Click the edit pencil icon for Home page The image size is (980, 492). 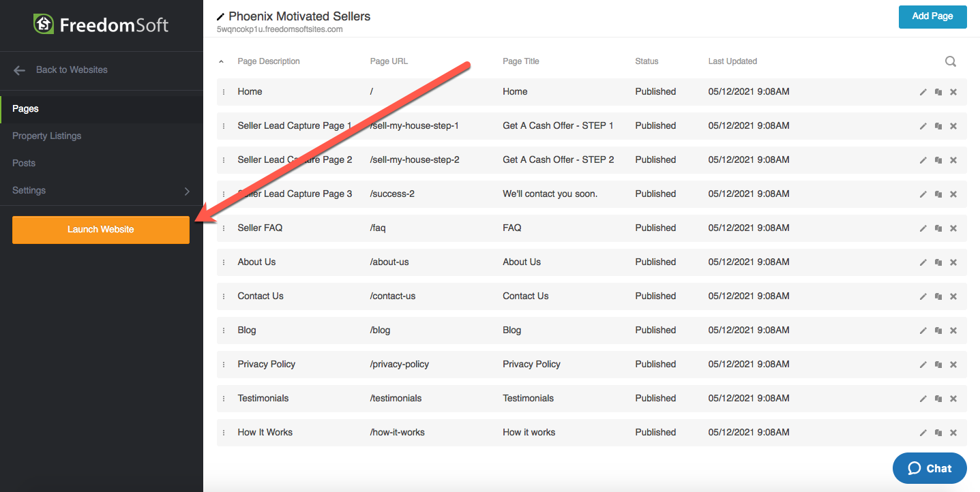(923, 92)
